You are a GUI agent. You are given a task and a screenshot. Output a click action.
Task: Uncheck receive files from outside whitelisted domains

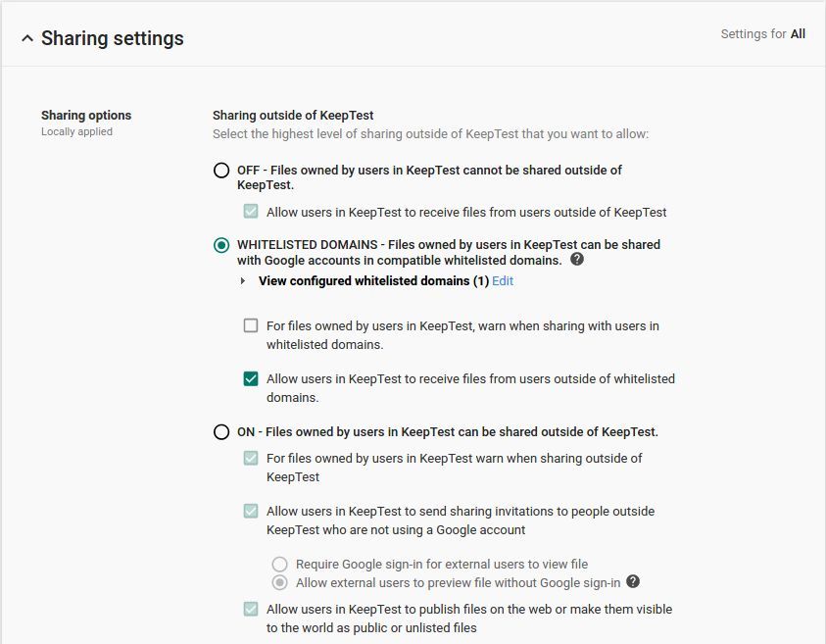[x=251, y=378]
